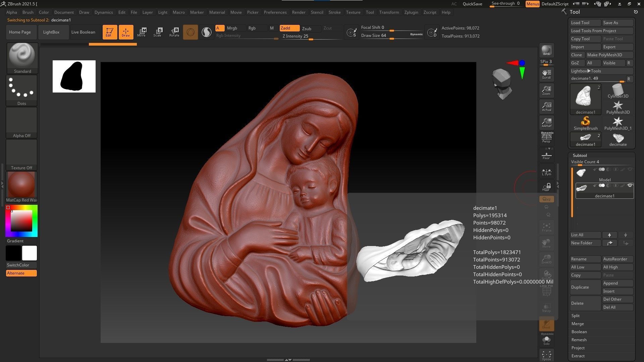Open the Zplugin menu
The height and width of the screenshot is (362, 644).
click(411, 12)
